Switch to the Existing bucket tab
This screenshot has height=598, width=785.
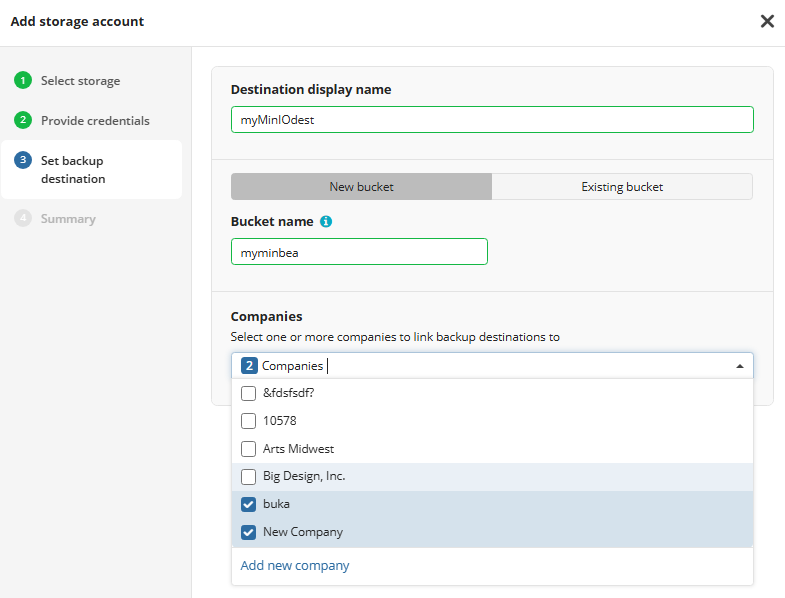click(x=622, y=187)
